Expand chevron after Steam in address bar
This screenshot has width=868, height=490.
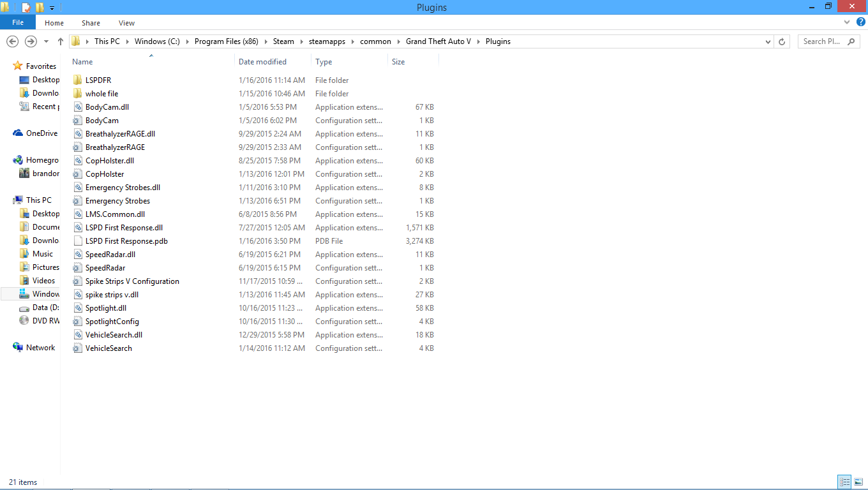click(302, 41)
